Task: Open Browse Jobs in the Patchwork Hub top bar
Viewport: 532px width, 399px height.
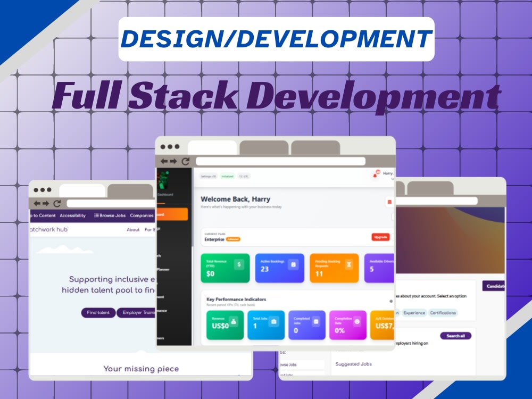Action: (110, 215)
